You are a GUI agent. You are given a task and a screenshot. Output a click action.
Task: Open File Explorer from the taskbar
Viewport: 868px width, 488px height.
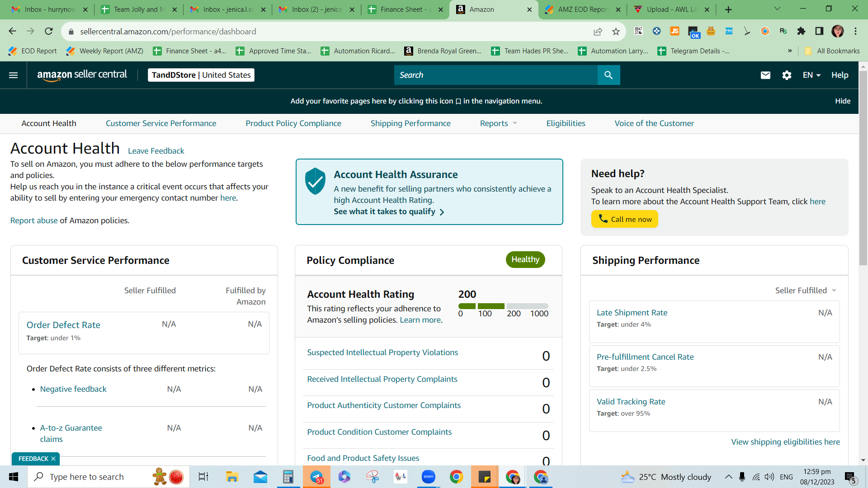pyautogui.click(x=232, y=477)
